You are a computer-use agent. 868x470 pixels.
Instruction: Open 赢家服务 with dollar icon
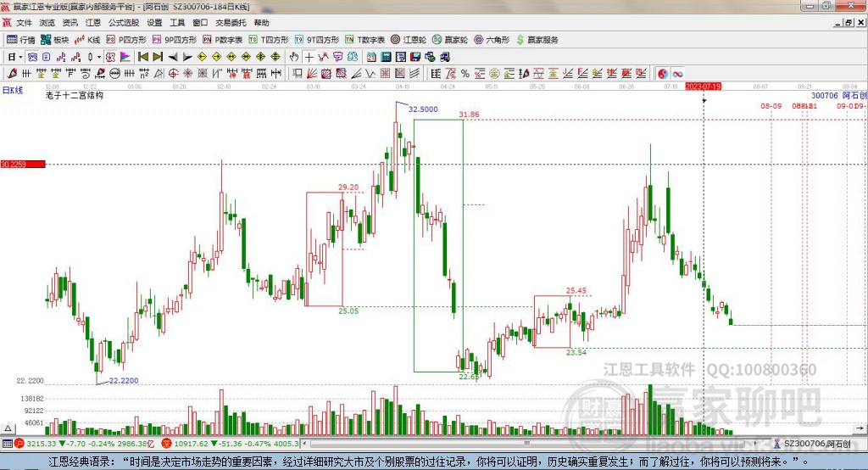pos(537,40)
